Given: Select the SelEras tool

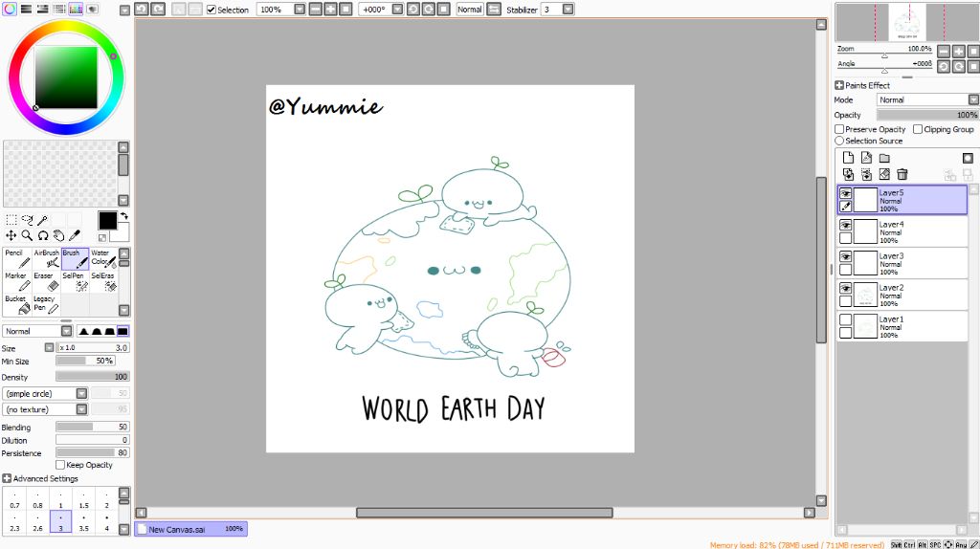Looking at the screenshot, I should [x=103, y=282].
